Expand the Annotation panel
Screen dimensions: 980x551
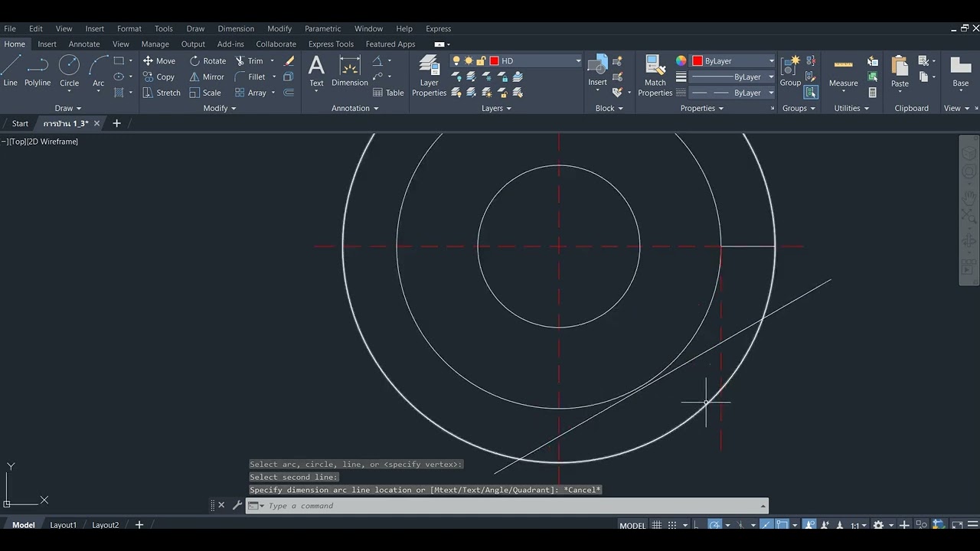(354, 108)
